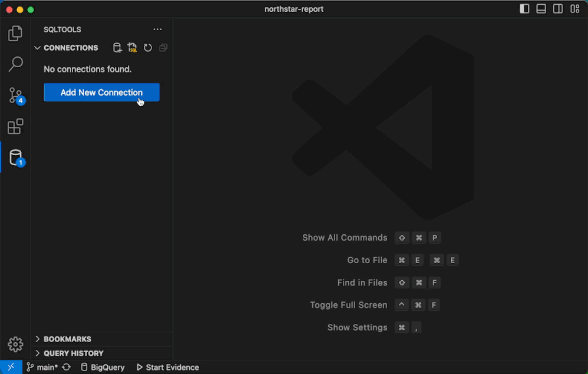Open the customize layout icon

(575, 9)
